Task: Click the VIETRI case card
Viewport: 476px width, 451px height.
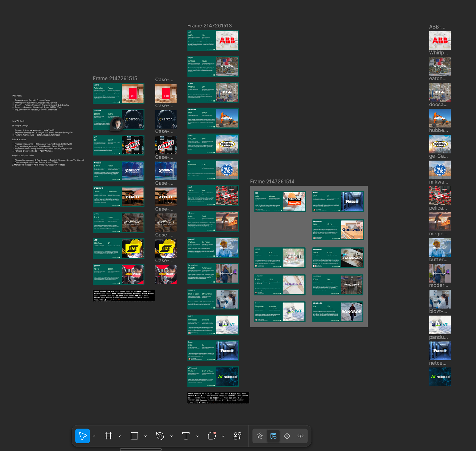Action: pos(280,258)
